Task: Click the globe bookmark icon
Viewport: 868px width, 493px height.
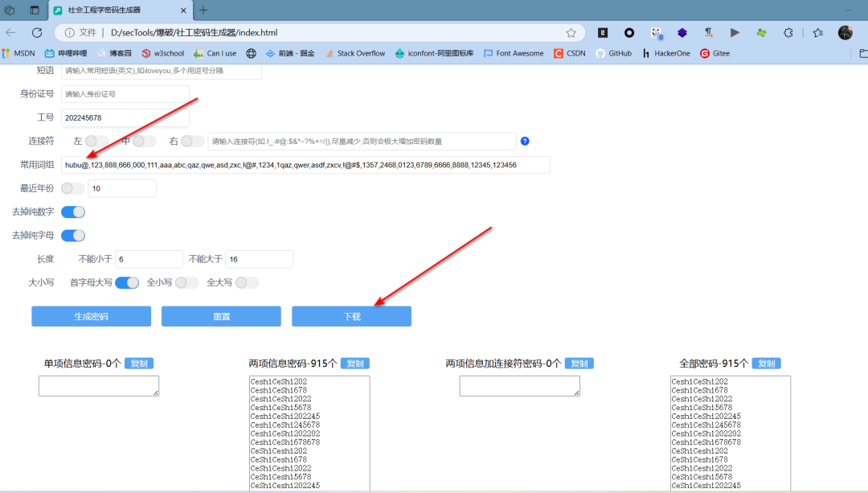Action: [x=252, y=53]
